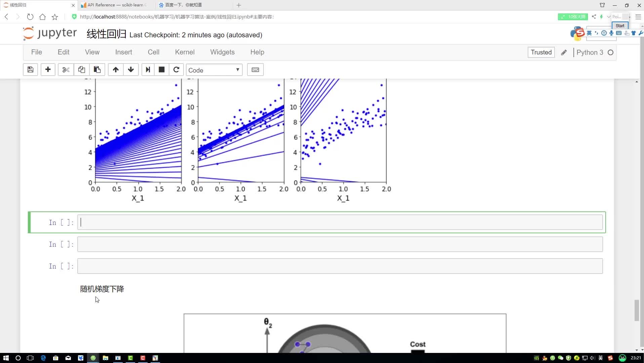This screenshot has width=644, height=363.
Task: Open Sogou emoji smiley icon
Action: click(604, 33)
